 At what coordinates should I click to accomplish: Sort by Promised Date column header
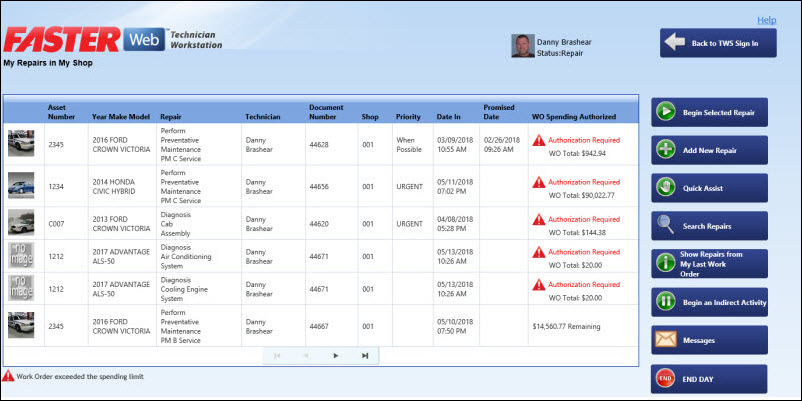coord(499,112)
